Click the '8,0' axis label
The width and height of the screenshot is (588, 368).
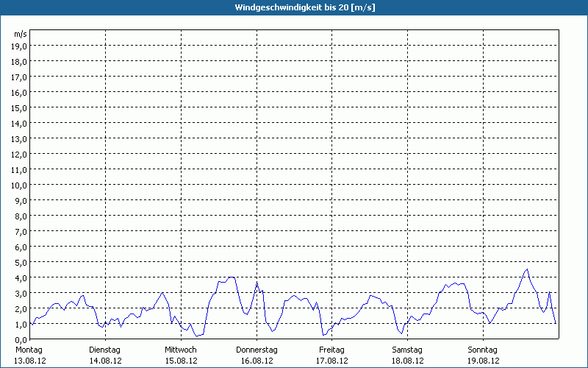(x=21, y=216)
